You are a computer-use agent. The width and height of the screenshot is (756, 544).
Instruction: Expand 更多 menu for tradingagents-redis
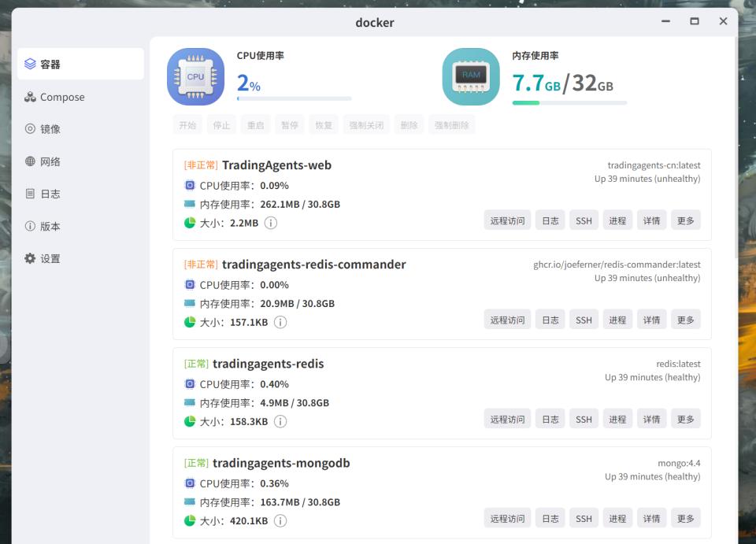(686, 419)
